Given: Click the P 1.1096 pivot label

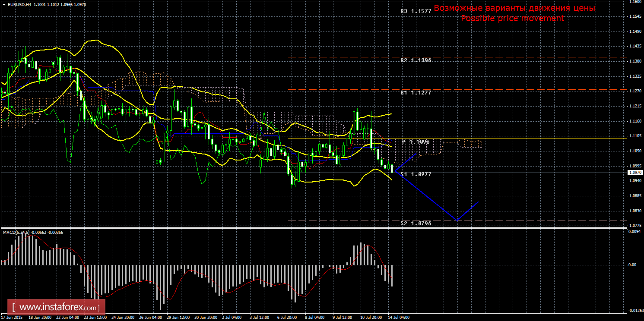Looking at the screenshot, I should (x=416, y=142).
